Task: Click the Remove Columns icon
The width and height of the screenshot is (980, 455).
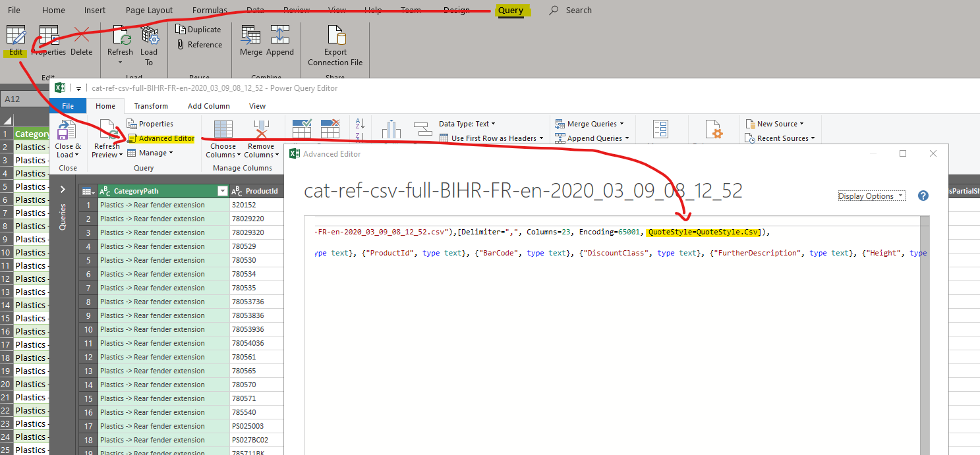Action: [261, 130]
